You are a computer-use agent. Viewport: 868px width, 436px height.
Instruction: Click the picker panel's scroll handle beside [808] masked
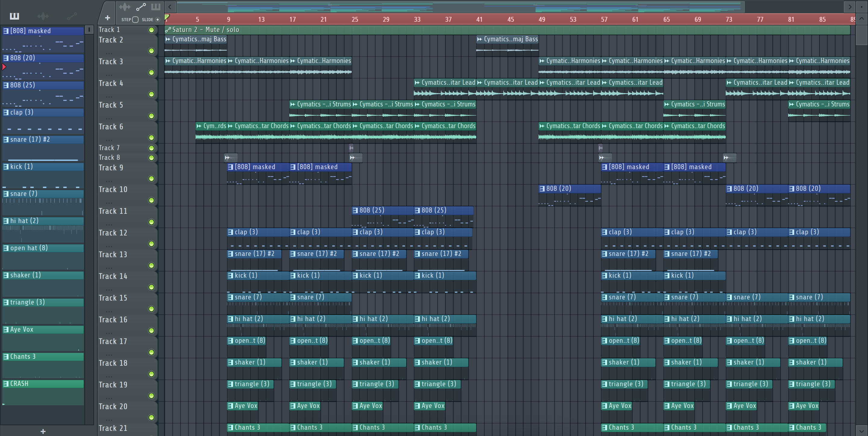[89, 30]
